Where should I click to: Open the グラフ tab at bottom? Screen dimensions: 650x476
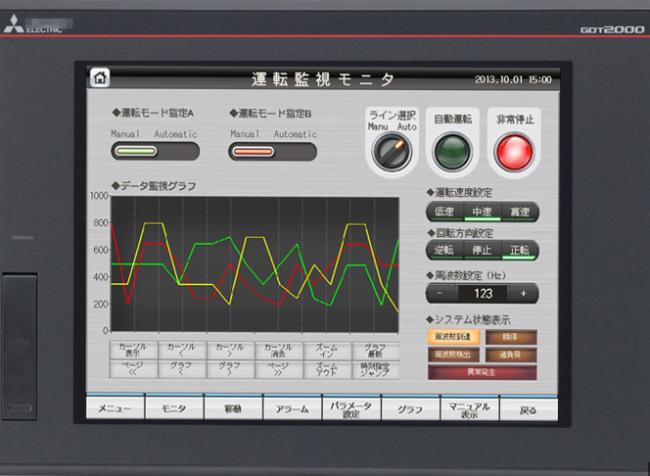(410, 407)
